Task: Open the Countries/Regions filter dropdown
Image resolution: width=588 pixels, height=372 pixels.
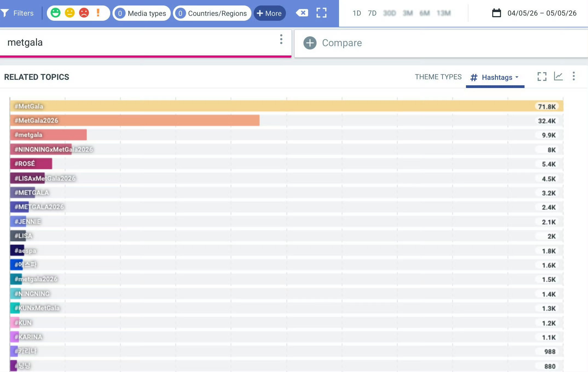Action: [212, 13]
